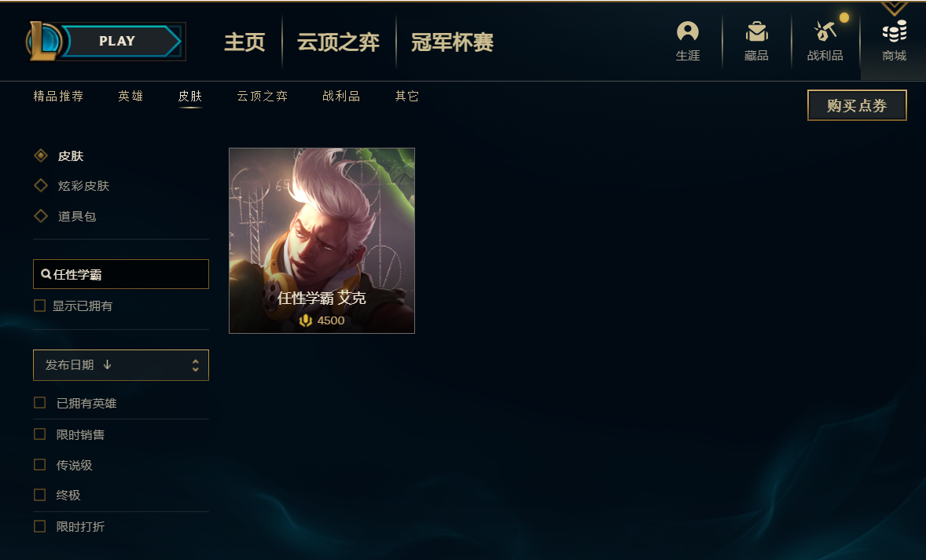
Task: Switch to the 英雄 store tab
Action: [130, 96]
